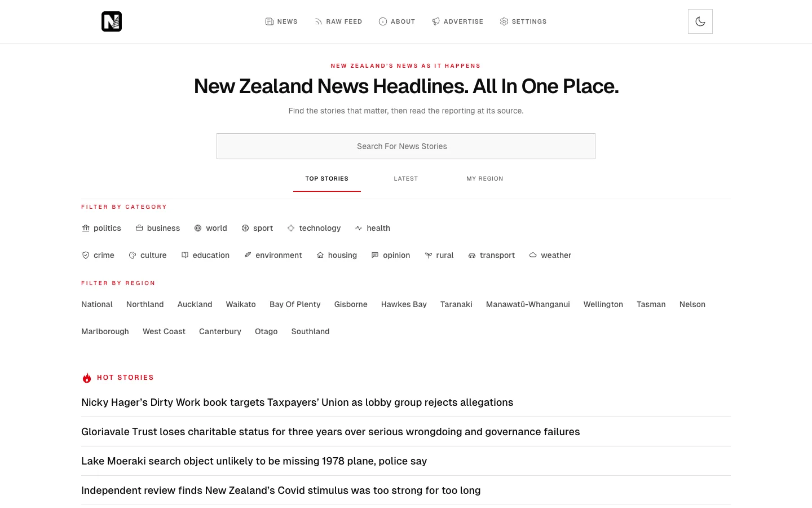Select the Canterbury region filter
812x508 pixels.
(x=220, y=331)
